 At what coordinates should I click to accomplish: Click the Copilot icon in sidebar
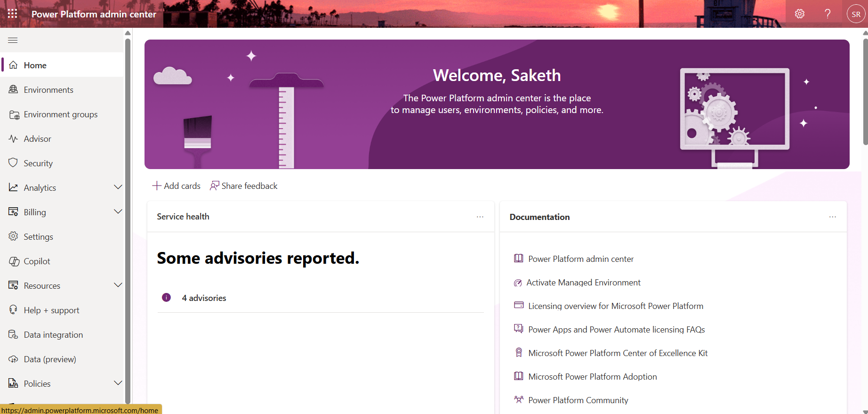(x=14, y=261)
